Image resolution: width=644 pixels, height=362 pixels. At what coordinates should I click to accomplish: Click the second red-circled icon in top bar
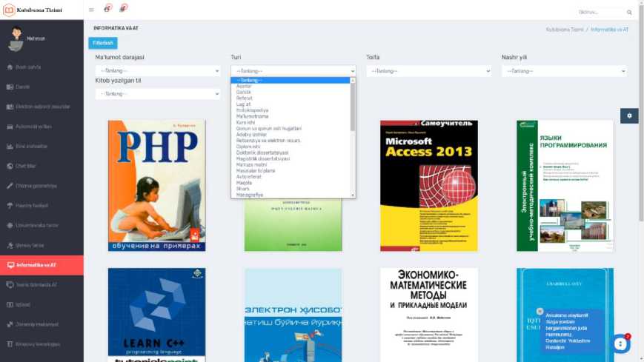pyautogui.click(x=123, y=8)
